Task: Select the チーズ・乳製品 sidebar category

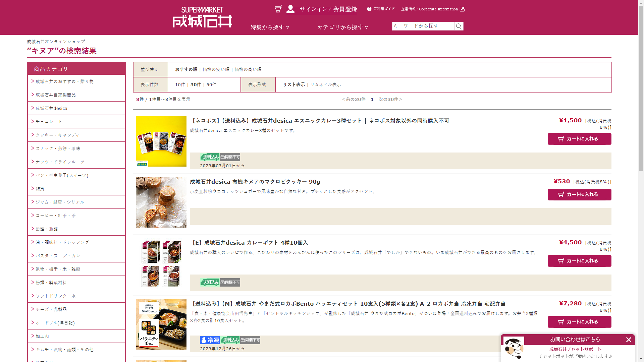Action: [x=51, y=309]
